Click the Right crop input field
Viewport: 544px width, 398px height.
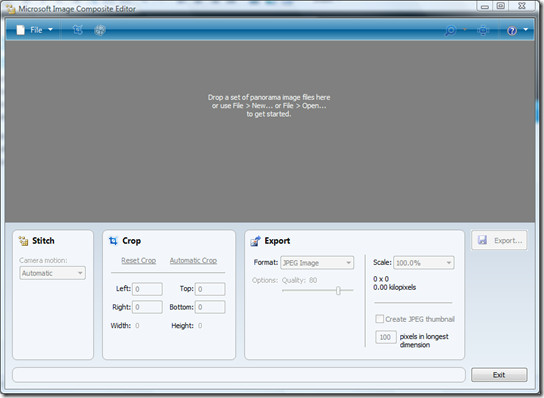click(x=147, y=307)
